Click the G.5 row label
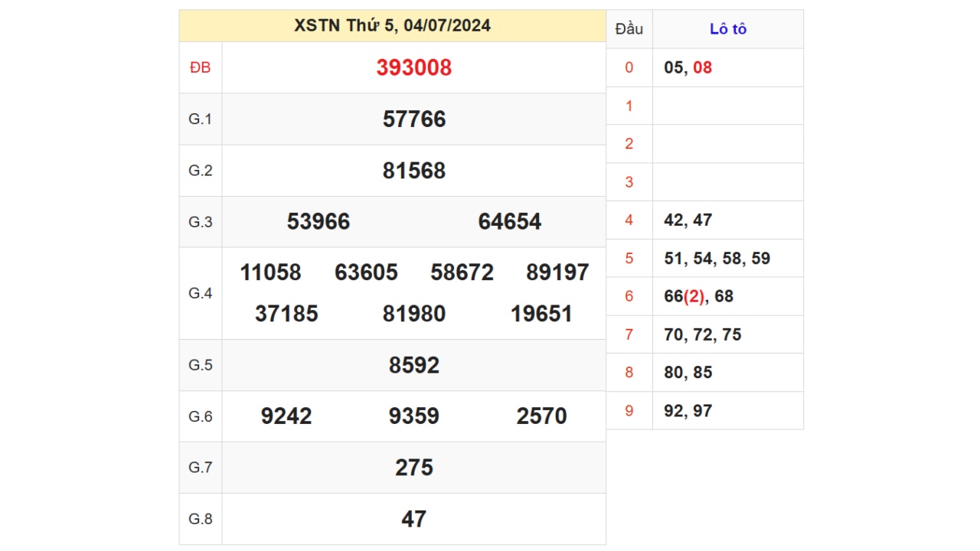Image resolution: width=980 pixels, height=551 pixels. [201, 365]
